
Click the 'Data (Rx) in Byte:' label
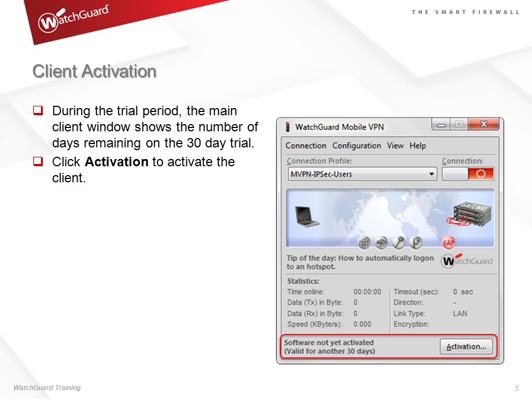coord(315,314)
